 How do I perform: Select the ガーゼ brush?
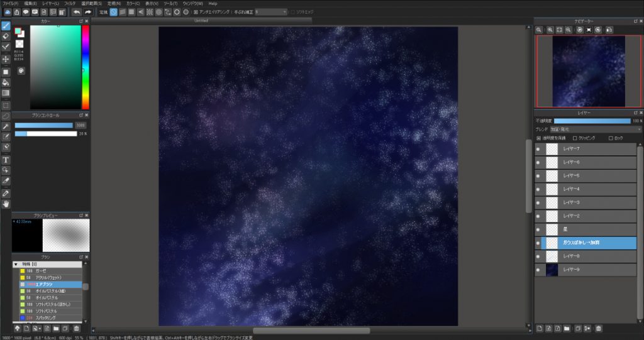(x=51, y=271)
